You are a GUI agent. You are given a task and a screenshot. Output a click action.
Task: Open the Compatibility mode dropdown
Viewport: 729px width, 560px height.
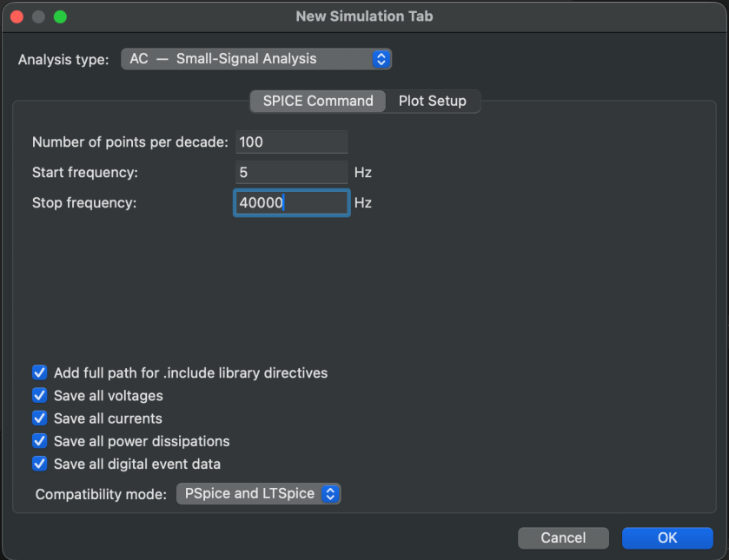tap(258, 494)
